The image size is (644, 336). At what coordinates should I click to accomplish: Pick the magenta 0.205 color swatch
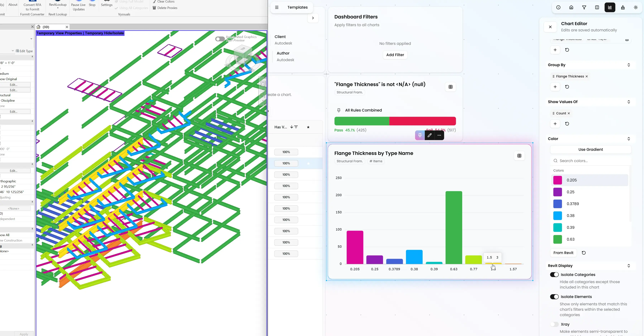557,180
